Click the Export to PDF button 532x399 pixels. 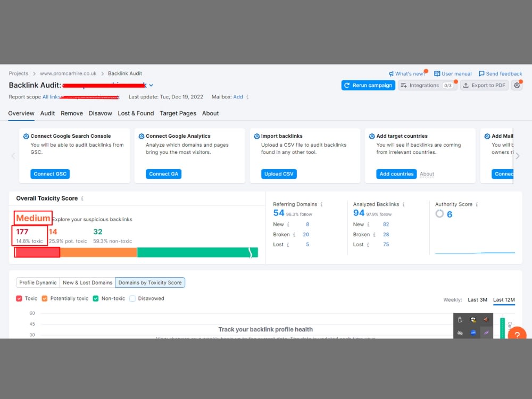coord(484,86)
